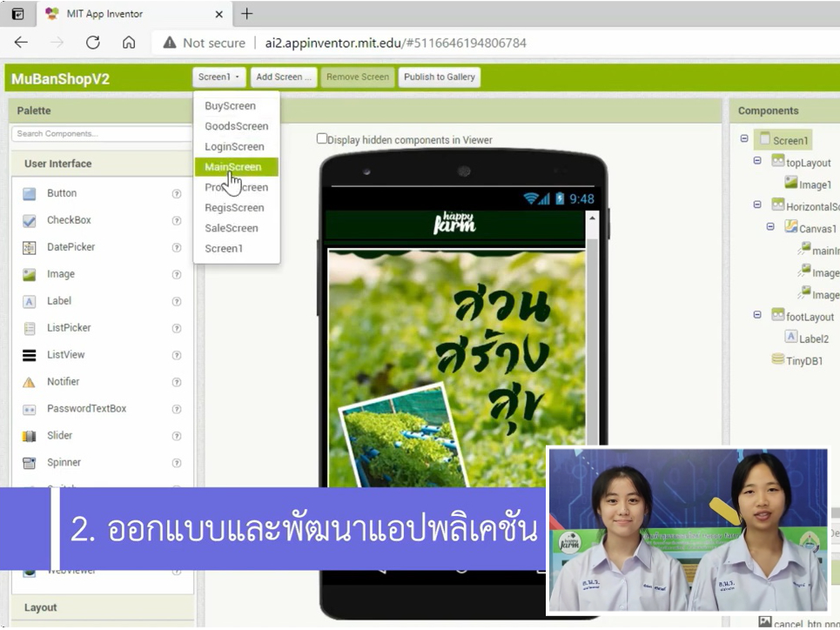Click the Search Components field
This screenshot has width=840, height=630.
(102, 134)
